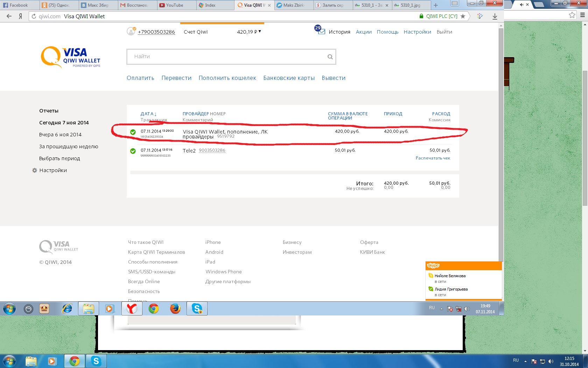Screen dimensions: 588x368
Task: Switch to the Facebook tab
Action: point(20,5)
